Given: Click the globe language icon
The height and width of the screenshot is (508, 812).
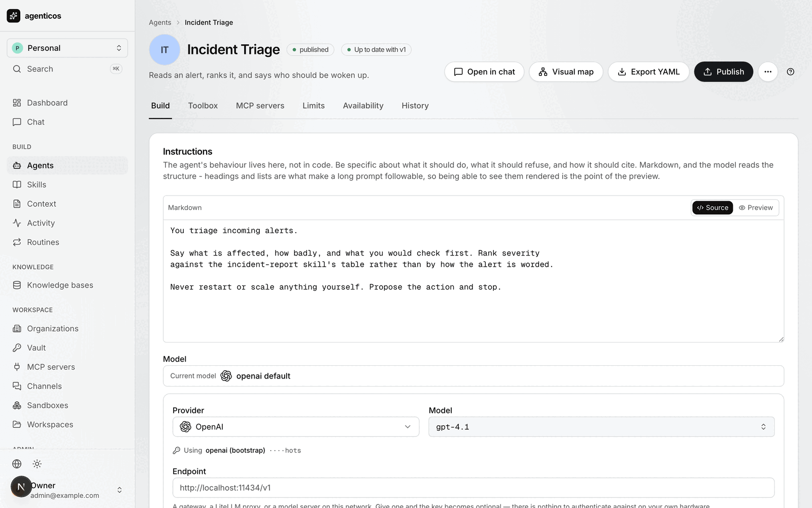Looking at the screenshot, I should pyautogui.click(x=17, y=464).
